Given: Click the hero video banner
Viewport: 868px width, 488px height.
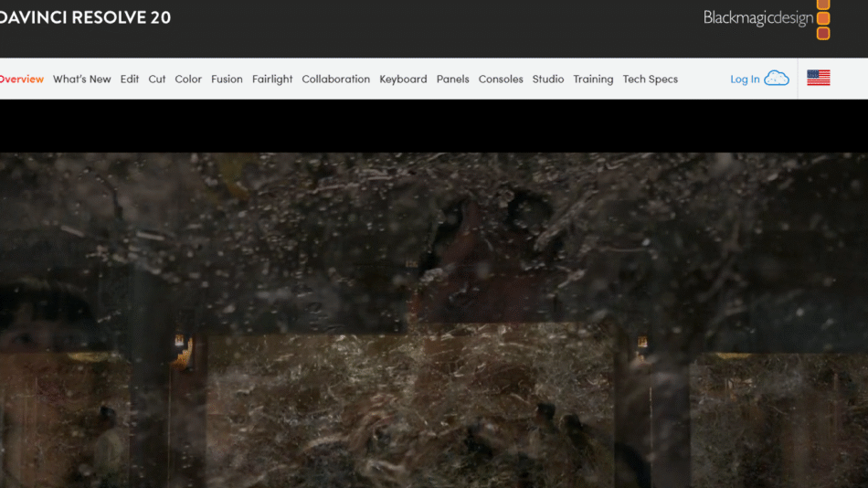Looking at the screenshot, I should (x=434, y=320).
